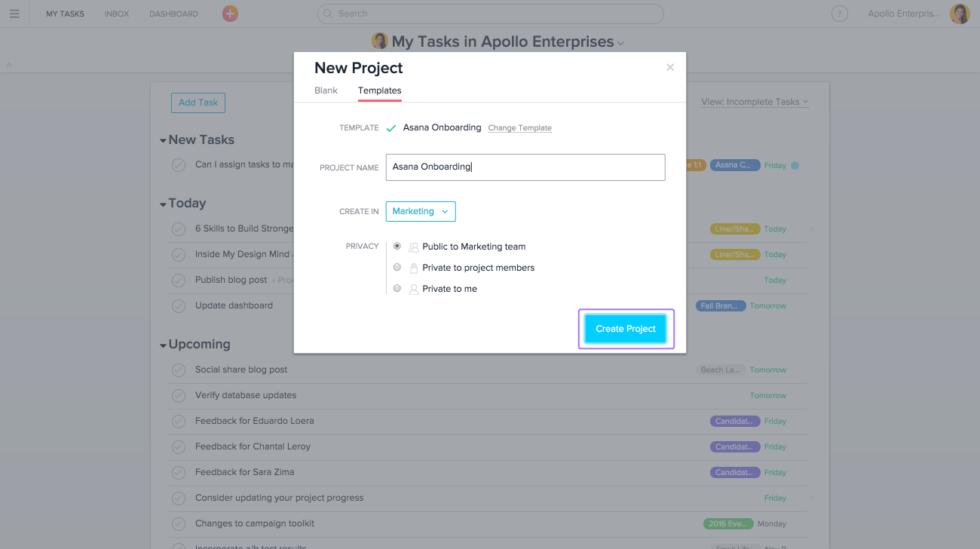
Task: Open Changes to campaign toolkit task
Action: [x=255, y=523]
